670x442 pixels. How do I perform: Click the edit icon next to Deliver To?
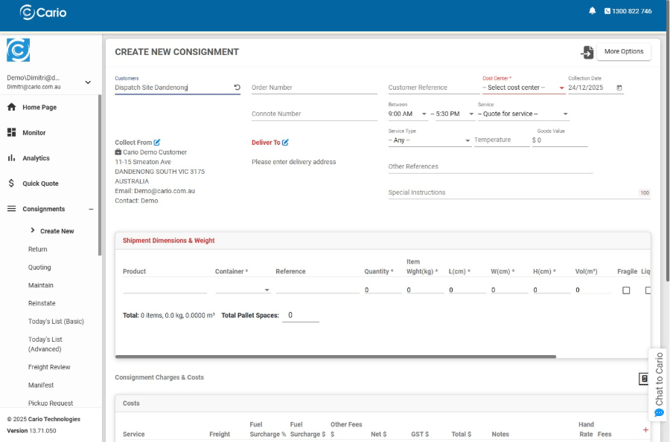click(285, 143)
